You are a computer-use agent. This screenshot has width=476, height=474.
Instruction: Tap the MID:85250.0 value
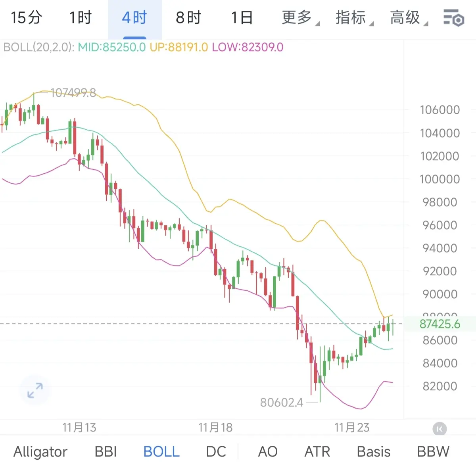tap(112, 48)
